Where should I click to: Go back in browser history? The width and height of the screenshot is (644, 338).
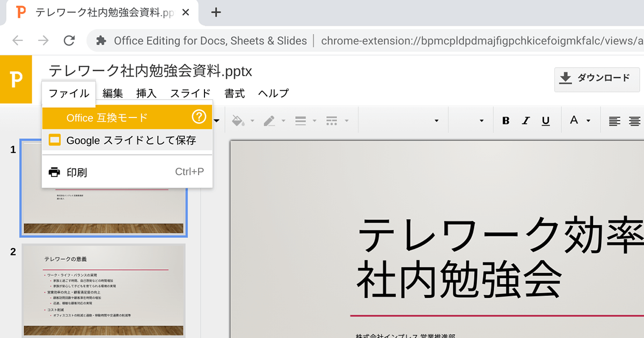click(x=18, y=41)
